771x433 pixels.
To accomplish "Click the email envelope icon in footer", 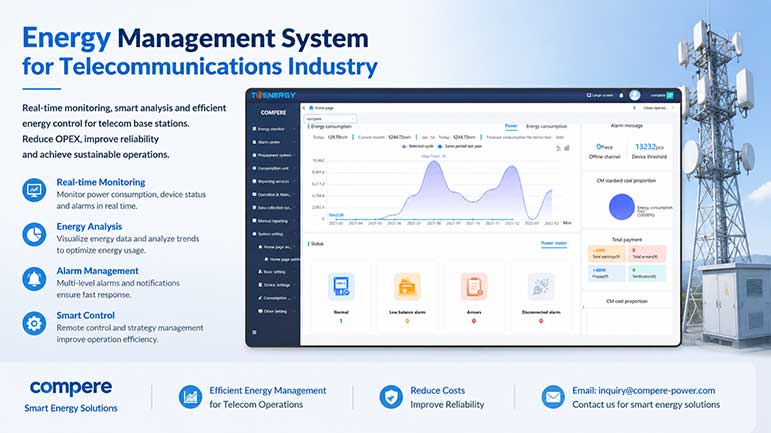I will point(553,397).
